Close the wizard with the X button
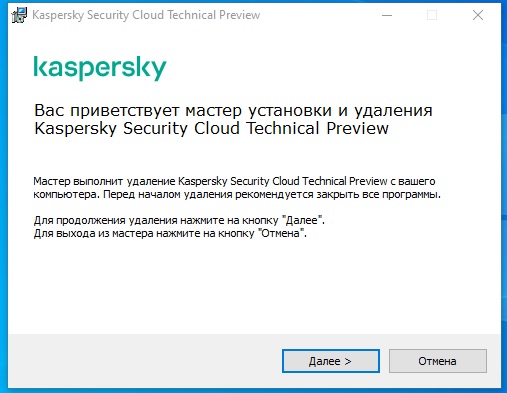This screenshot has width=507, height=393. pyautogui.click(x=478, y=15)
